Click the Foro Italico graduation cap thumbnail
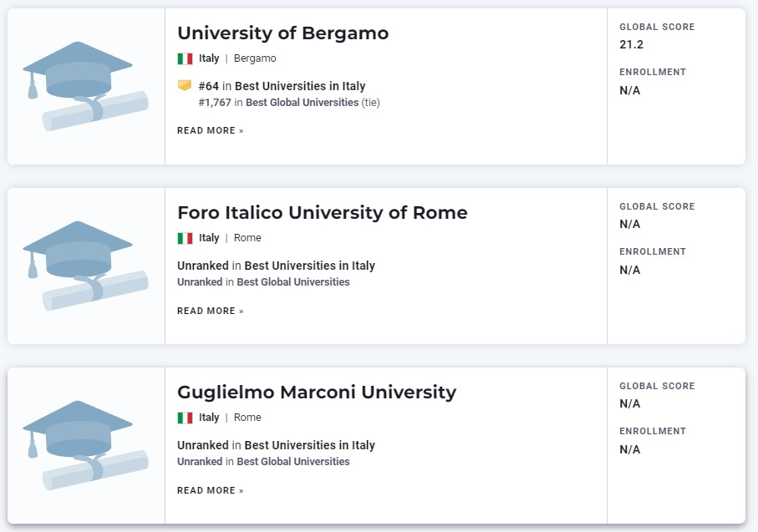This screenshot has width=758, height=532. coord(85,266)
